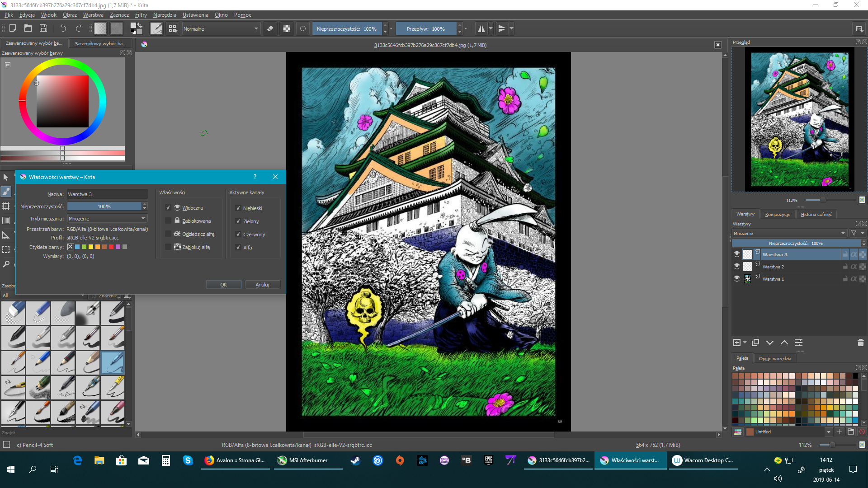Switch to Kompozycje tab
This screenshot has width=868, height=488.
(x=778, y=214)
